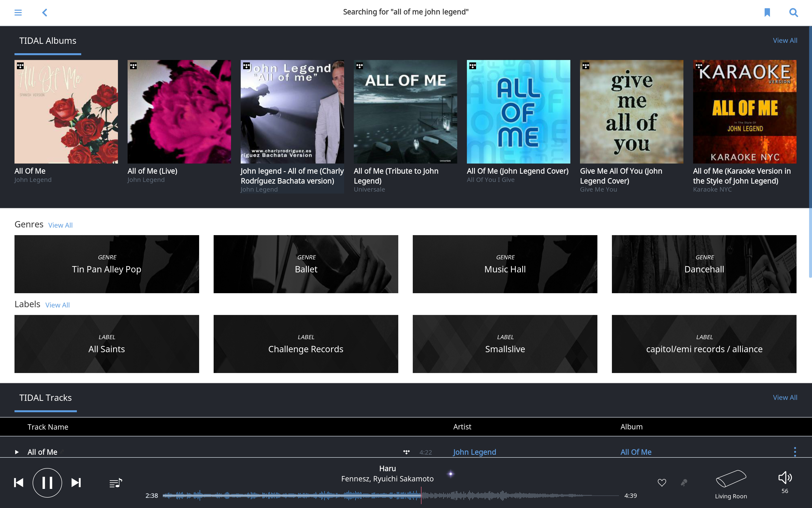The height and width of the screenshot is (508, 812).
Task: Click the microphone lyrics icon
Action: (684, 483)
